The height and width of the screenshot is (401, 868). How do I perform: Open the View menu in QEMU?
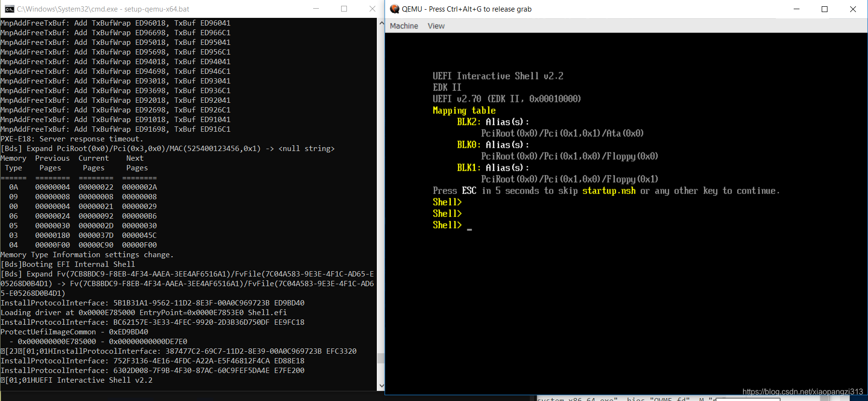point(436,26)
